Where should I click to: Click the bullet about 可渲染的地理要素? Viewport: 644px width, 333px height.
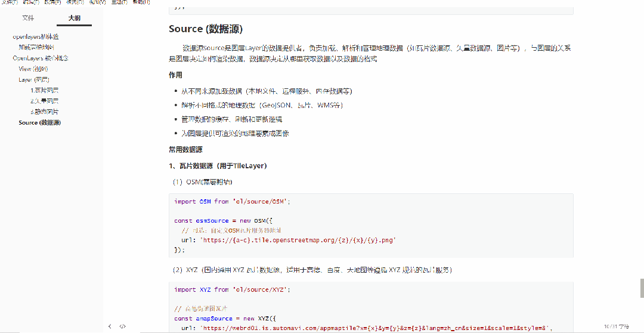(x=235, y=133)
